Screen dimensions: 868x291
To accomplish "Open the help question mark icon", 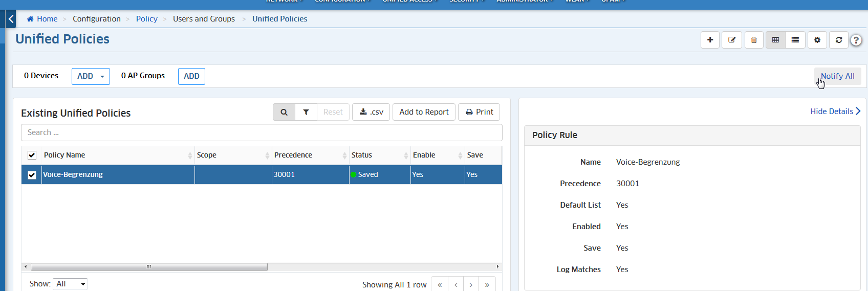I will click(x=856, y=40).
